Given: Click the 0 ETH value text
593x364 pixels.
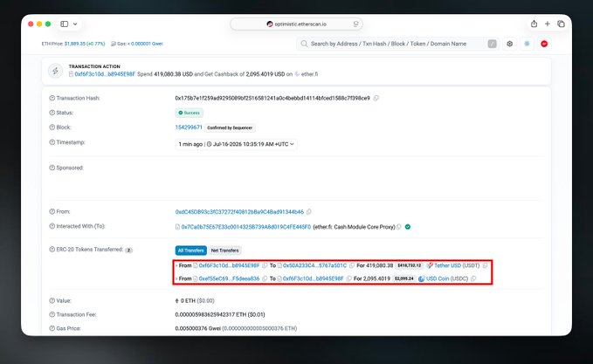Looking at the screenshot, I should (188, 301).
